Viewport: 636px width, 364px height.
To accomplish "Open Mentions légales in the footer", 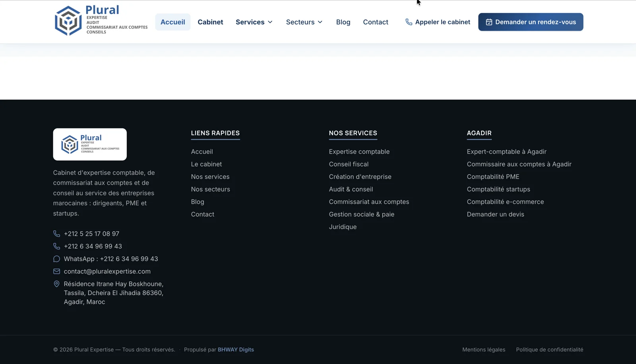I will [x=484, y=350].
